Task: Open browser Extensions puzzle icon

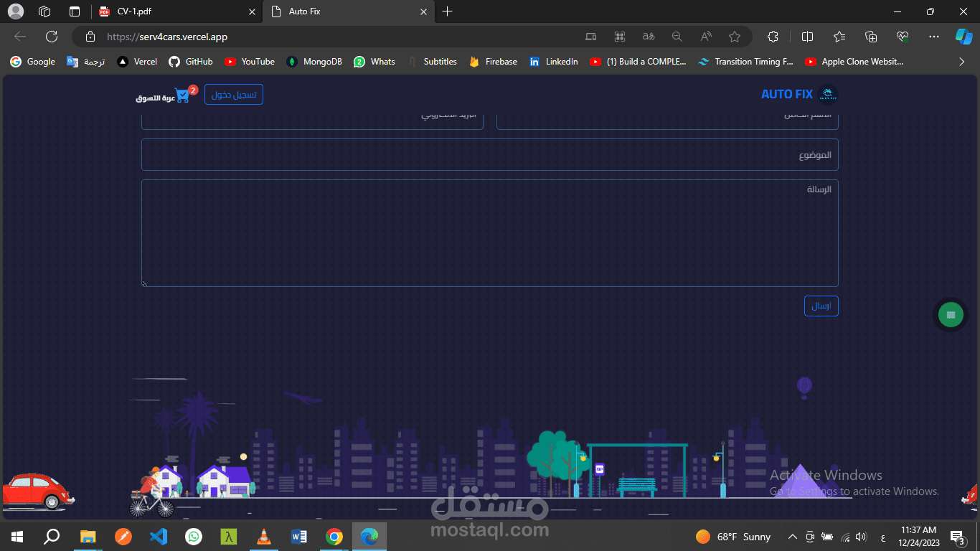Action: [773, 37]
